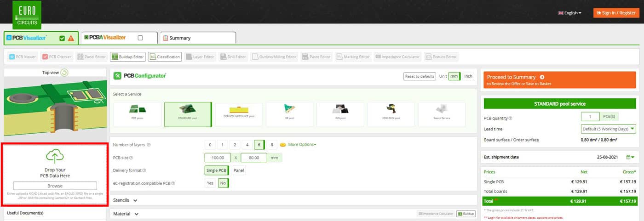Screen dimensions: 644x221
Task: Select the RF pool service
Action: pos(289,114)
